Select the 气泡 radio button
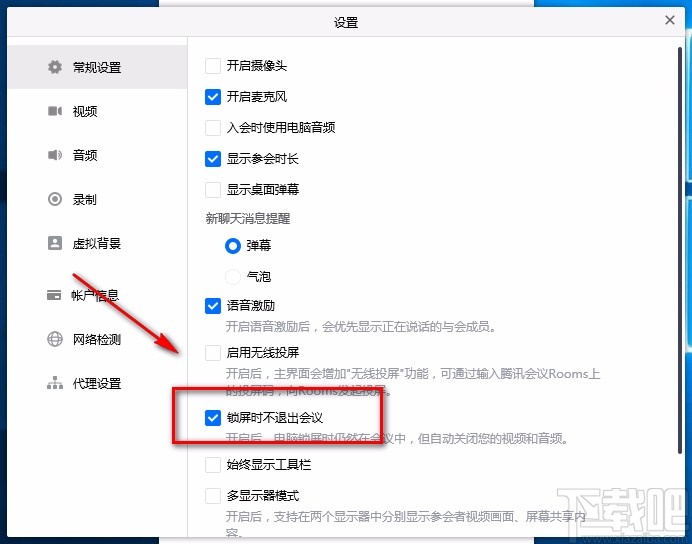Image resolution: width=692 pixels, height=544 pixels. pyautogui.click(x=233, y=277)
